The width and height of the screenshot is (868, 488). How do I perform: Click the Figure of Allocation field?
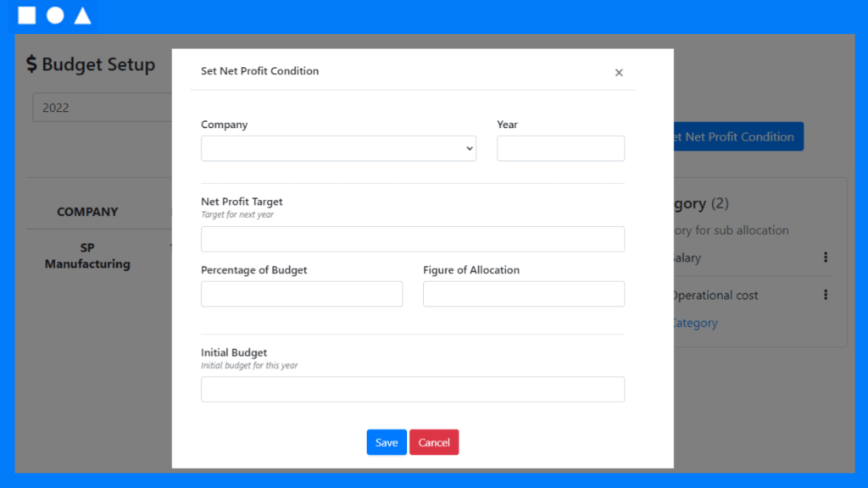click(523, 294)
